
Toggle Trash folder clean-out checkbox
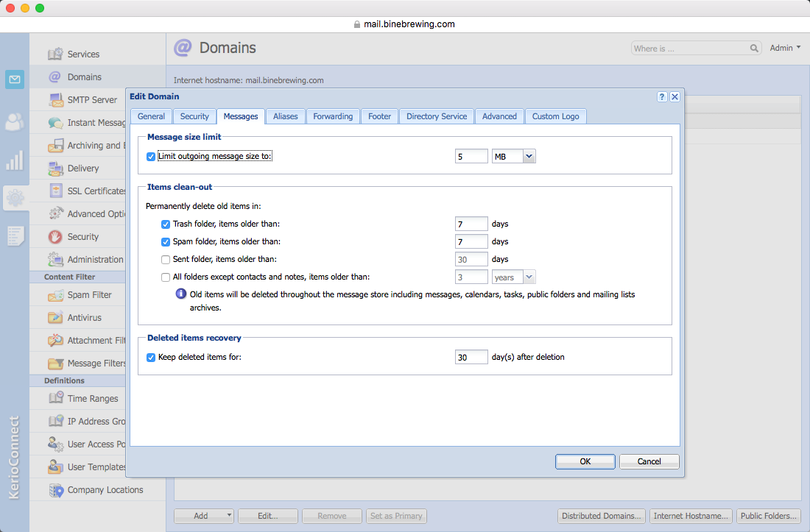(166, 224)
